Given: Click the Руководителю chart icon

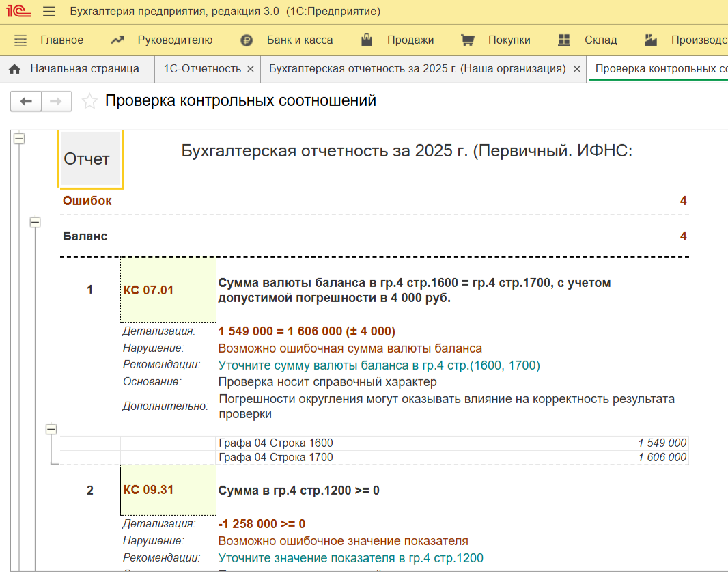Looking at the screenshot, I should pos(117,40).
